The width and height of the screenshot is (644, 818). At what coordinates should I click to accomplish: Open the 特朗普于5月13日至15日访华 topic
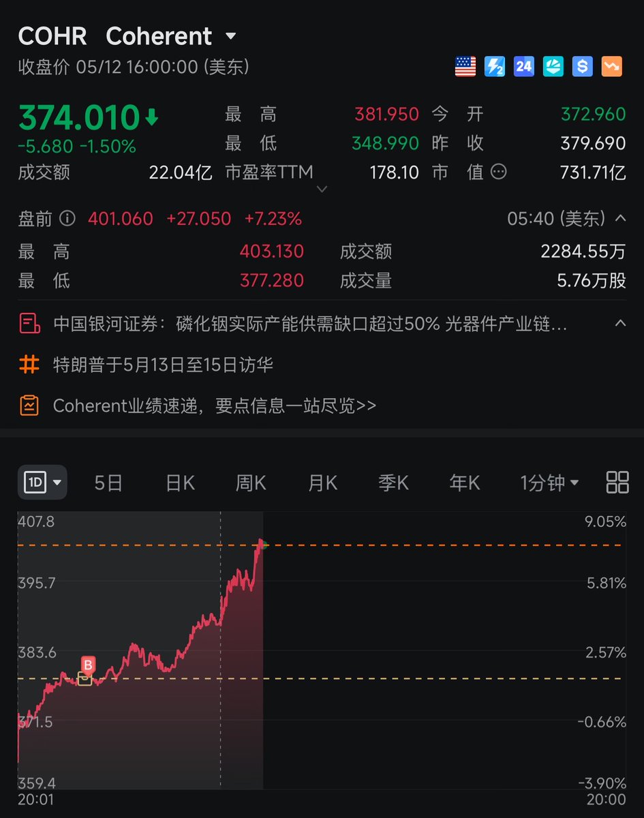coord(164,365)
